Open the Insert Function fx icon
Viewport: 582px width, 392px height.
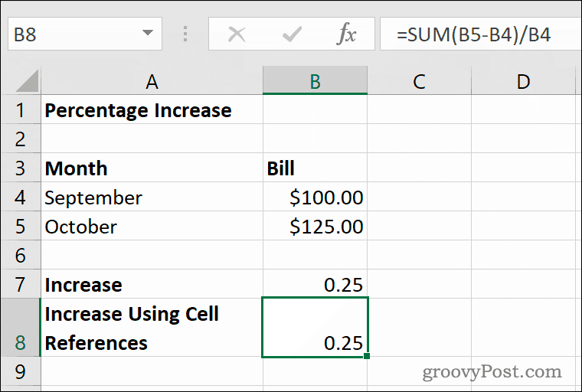tap(346, 34)
